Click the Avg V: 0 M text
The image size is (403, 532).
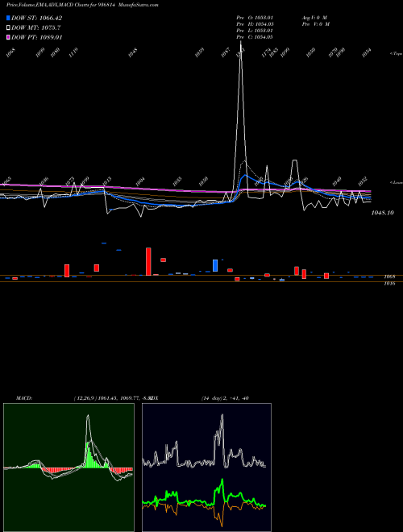(x=314, y=17)
